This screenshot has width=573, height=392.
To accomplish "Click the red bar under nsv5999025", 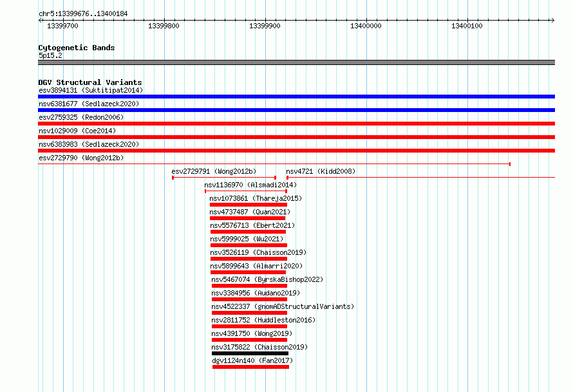I will (x=249, y=245).
